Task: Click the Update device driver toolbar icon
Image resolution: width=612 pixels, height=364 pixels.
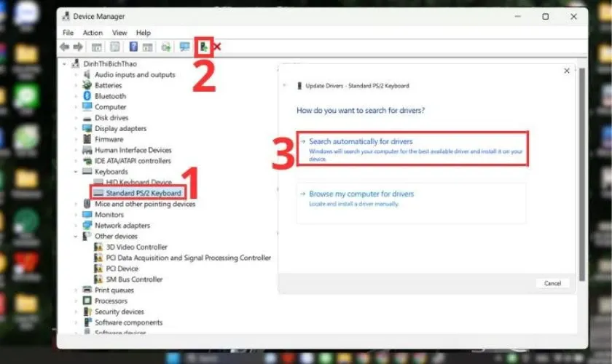Action: click(x=204, y=47)
